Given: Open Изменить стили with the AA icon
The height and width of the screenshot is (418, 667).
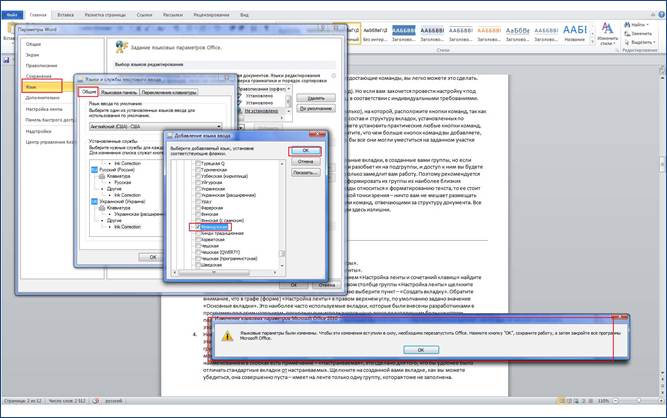Looking at the screenshot, I should click(607, 28).
